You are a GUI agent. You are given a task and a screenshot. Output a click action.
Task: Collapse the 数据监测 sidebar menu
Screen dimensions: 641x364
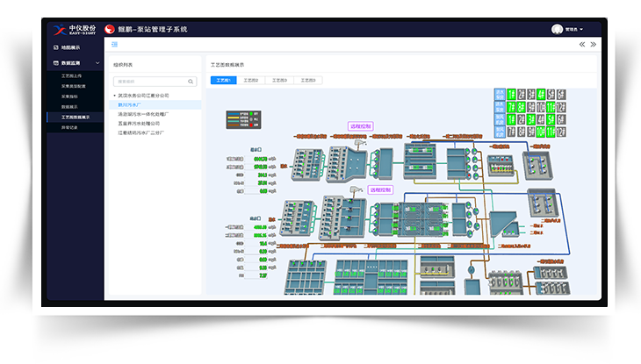(97, 63)
